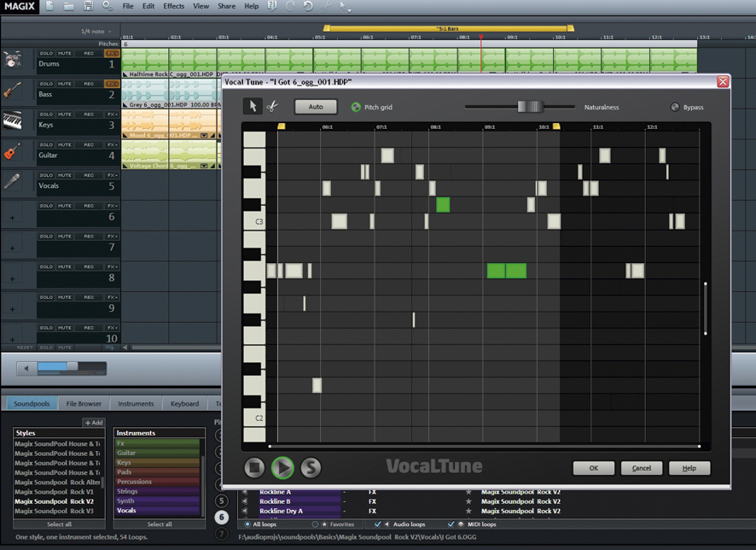Open the Bass track FX dropdown
Screen dimensions: 756x550
[x=112, y=84]
